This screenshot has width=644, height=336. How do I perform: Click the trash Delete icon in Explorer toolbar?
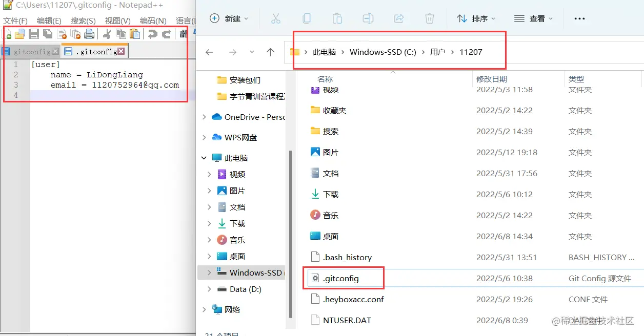click(430, 18)
